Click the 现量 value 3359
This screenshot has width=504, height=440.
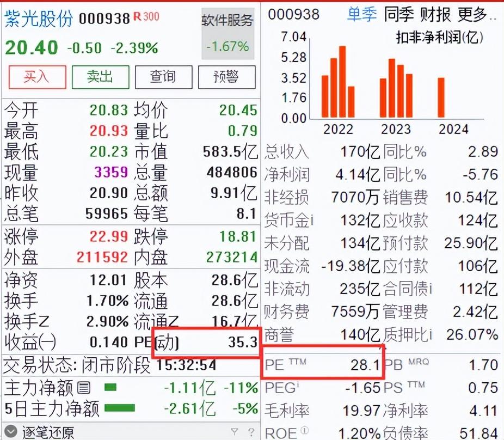point(111,172)
